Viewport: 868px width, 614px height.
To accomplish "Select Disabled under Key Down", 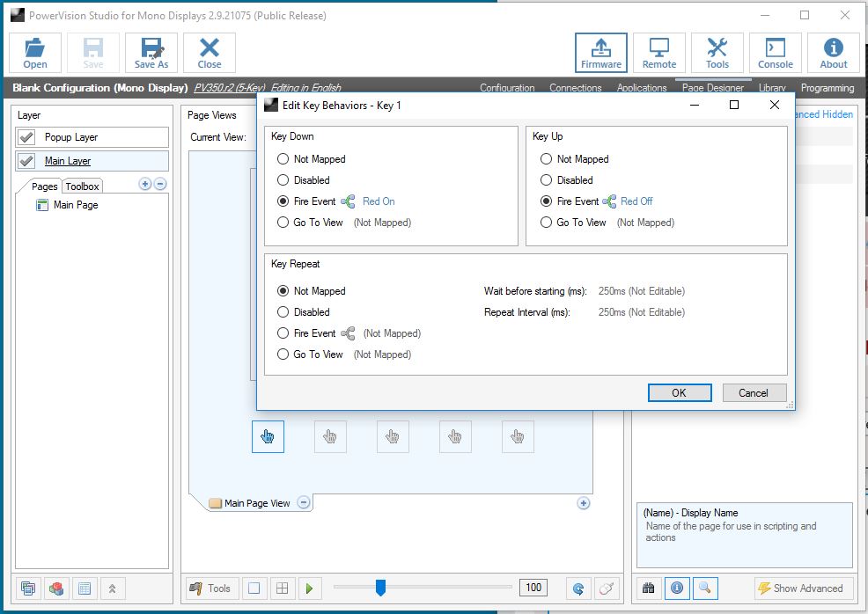I will coord(283,180).
